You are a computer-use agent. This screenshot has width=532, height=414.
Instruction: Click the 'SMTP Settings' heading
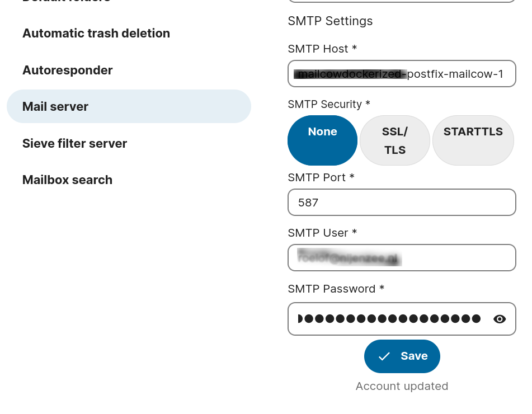[330, 21]
